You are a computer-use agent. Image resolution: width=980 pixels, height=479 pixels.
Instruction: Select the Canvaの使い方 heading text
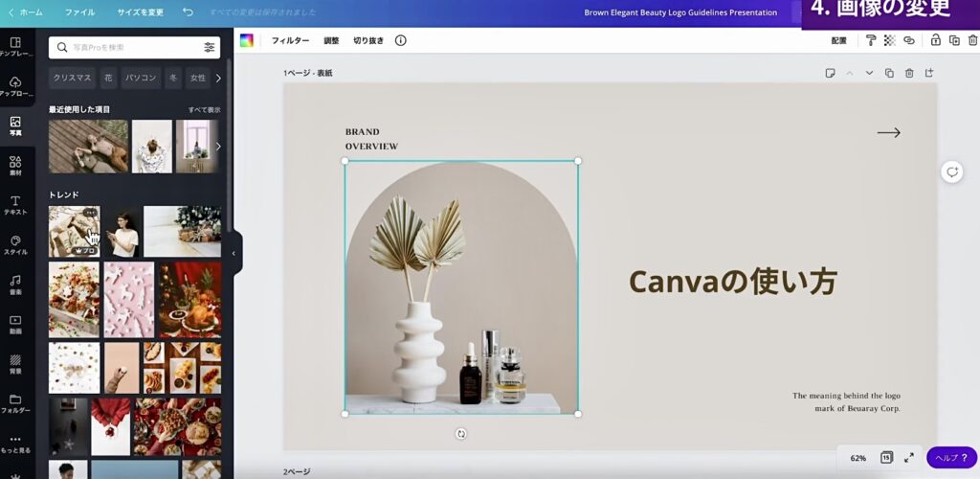[x=732, y=282]
